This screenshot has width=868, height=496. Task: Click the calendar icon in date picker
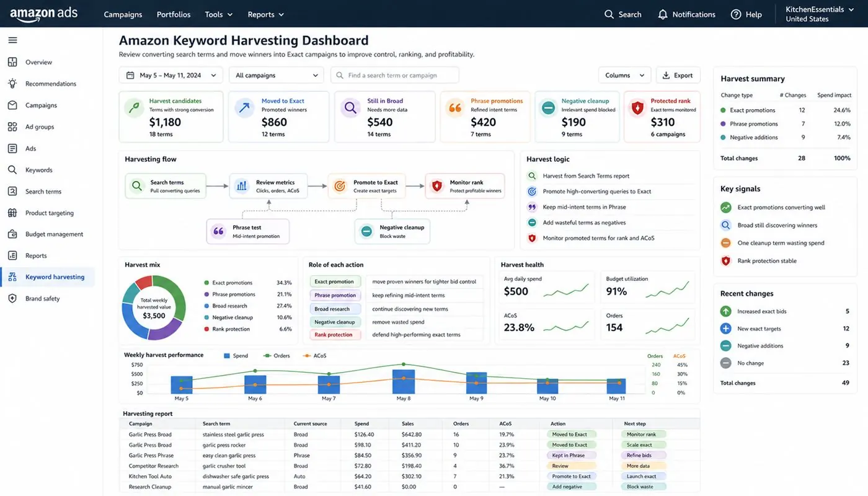point(130,75)
